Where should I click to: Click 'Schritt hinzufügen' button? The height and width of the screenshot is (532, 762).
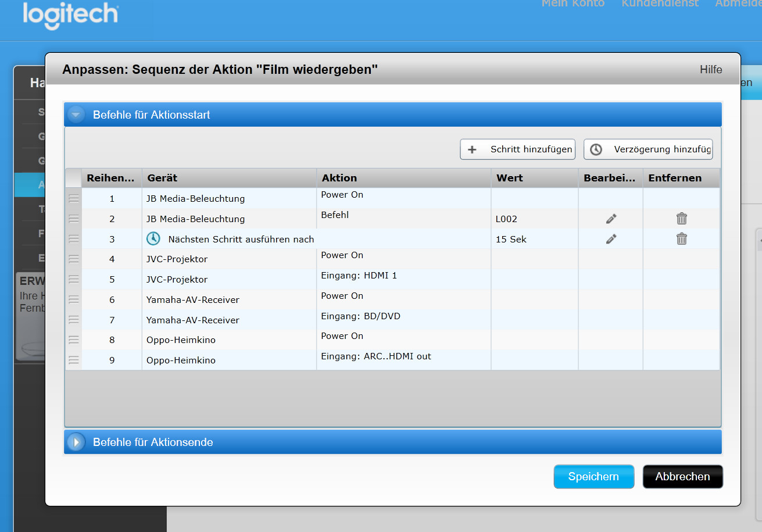coord(517,149)
